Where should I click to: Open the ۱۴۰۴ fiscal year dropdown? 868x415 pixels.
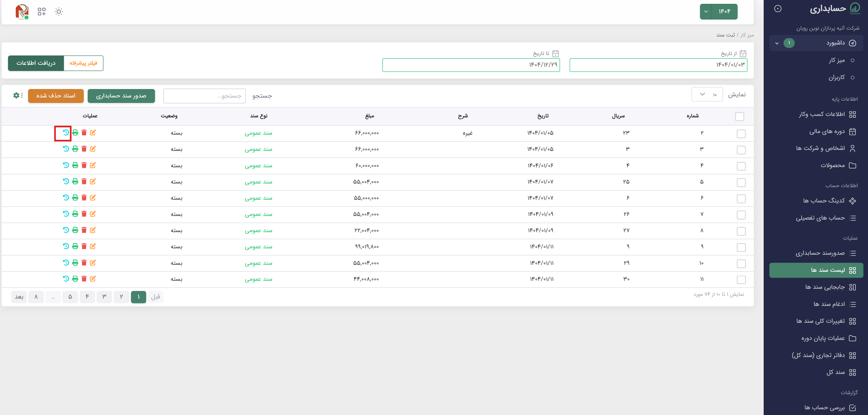(x=718, y=12)
